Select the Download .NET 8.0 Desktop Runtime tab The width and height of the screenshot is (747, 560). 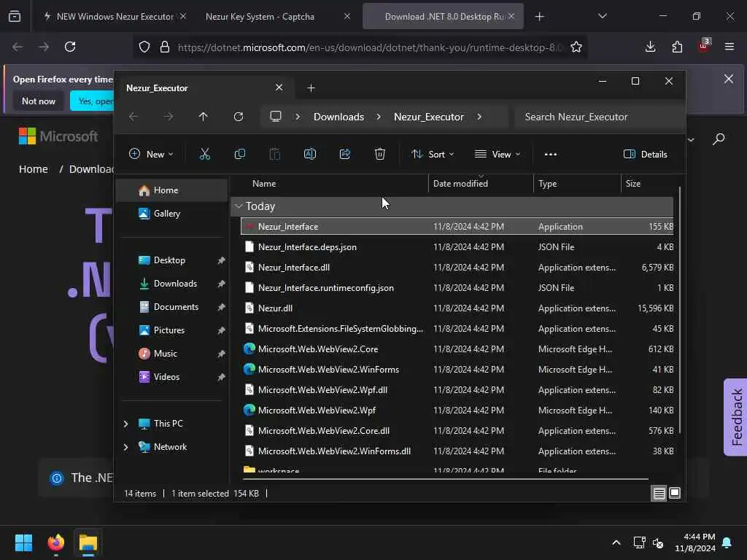pos(443,17)
